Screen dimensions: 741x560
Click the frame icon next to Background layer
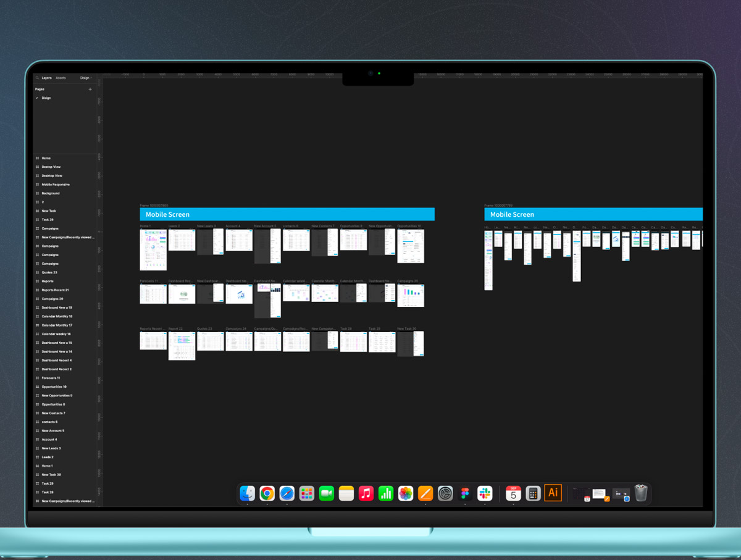point(37,193)
